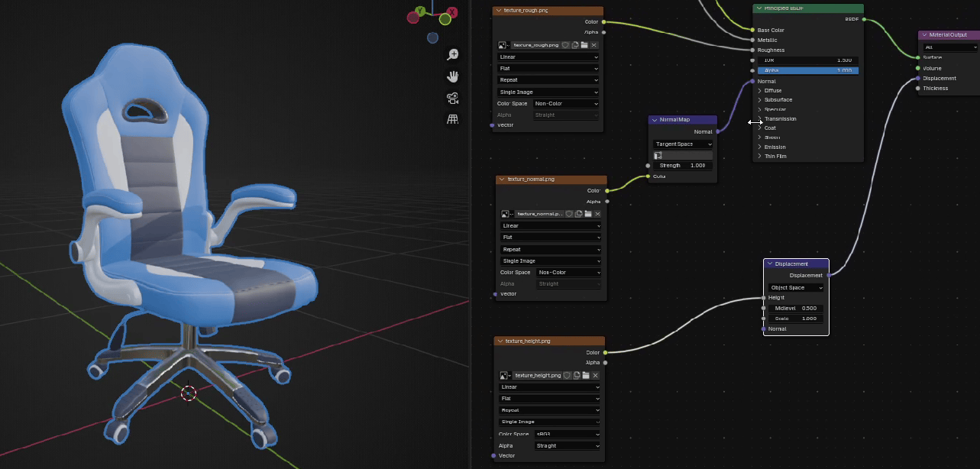The width and height of the screenshot is (980, 469).
Task: Open image folder icon on texture_normal.png node
Action: click(588, 214)
